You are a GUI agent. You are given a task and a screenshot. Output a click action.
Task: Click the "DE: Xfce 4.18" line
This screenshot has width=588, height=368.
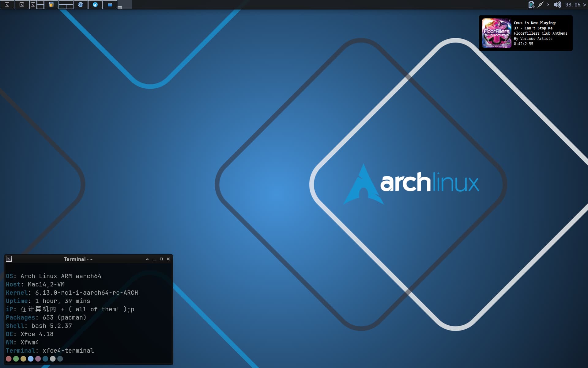point(30,334)
